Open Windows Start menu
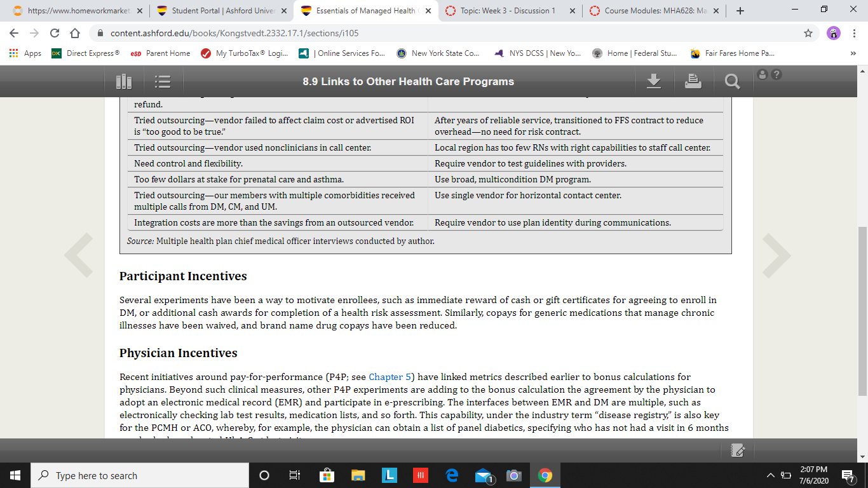Screen dimensions: 868x488 (x=15, y=475)
